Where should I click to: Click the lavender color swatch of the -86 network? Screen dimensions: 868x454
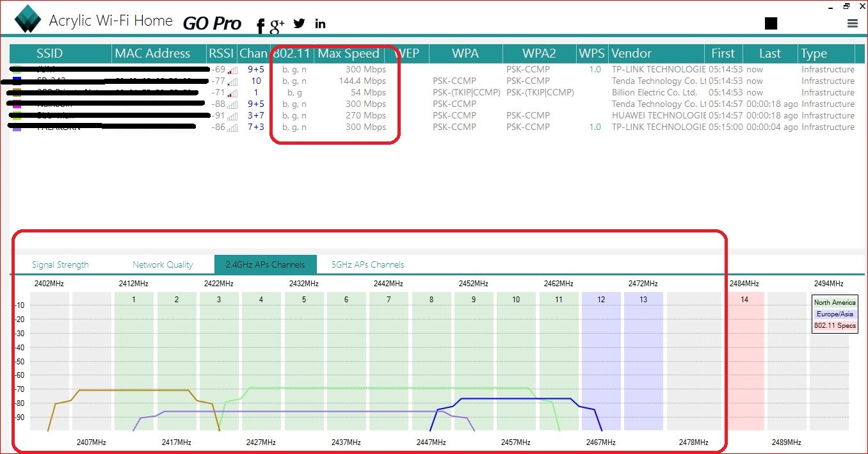(x=17, y=127)
